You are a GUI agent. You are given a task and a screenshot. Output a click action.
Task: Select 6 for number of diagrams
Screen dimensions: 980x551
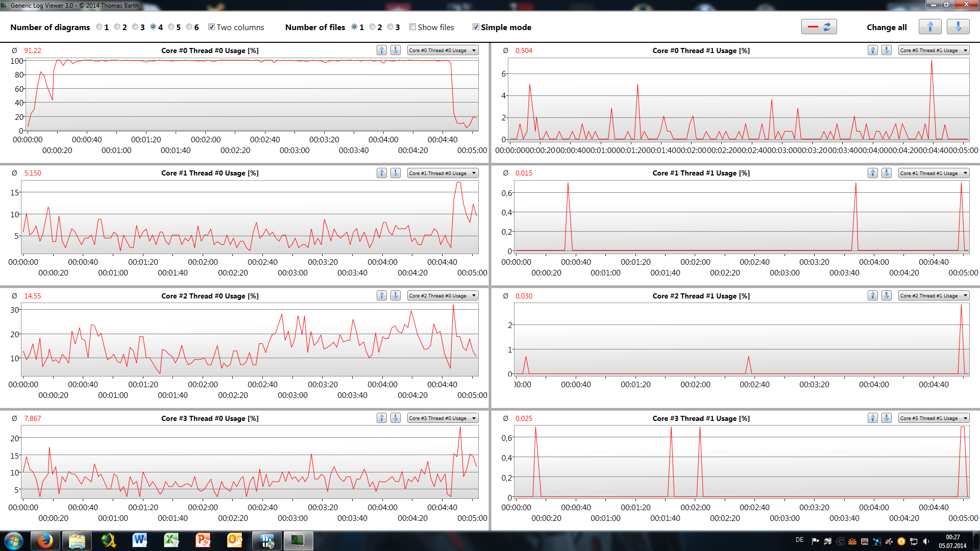[189, 27]
